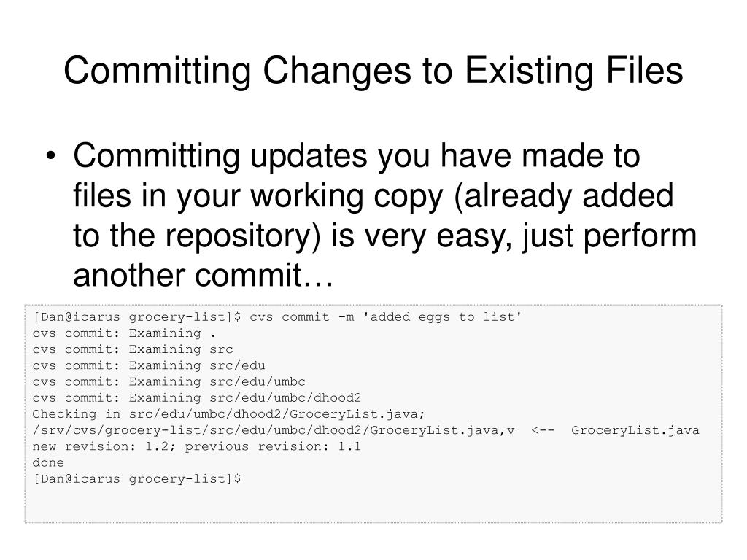Click the commit message 'added eggs to list'
Image resolution: width=747 pixels, height=560 pixels.
click(442, 317)
